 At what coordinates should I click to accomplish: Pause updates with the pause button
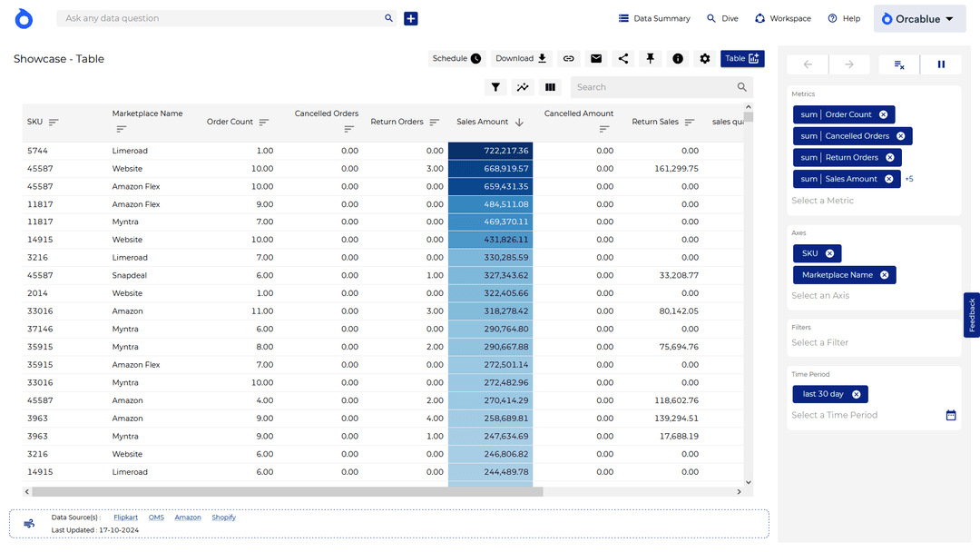coord(941,64)
